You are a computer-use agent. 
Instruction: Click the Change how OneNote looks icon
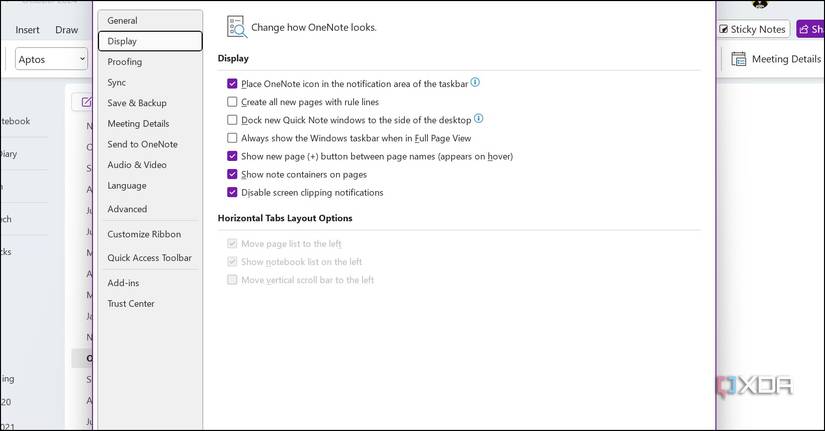click(236, 27)
